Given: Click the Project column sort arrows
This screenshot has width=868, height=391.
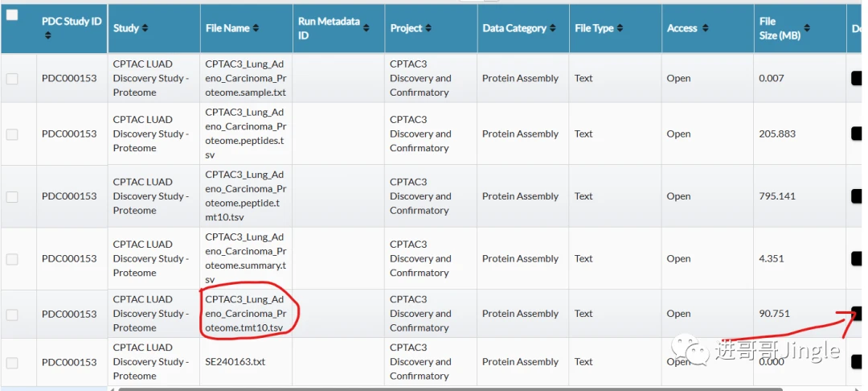Looking at the screenshot, I should point(428,29).
